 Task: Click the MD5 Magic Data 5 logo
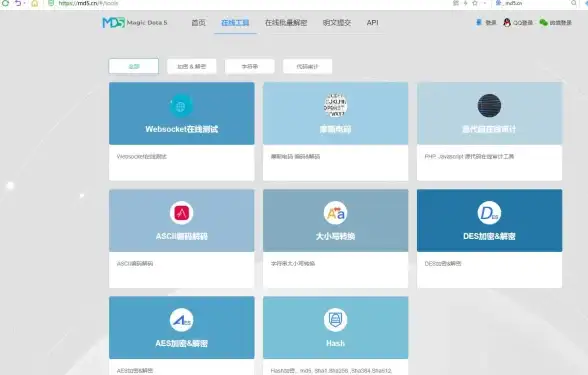pyautogui.click(x=135, y=22)
